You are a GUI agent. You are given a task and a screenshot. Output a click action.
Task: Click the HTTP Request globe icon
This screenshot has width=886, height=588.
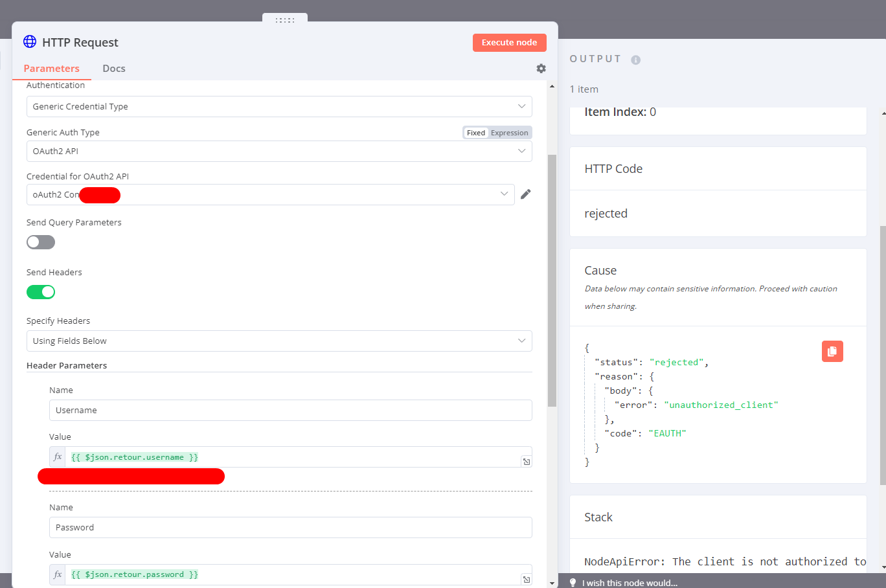[x=28, y=41]
